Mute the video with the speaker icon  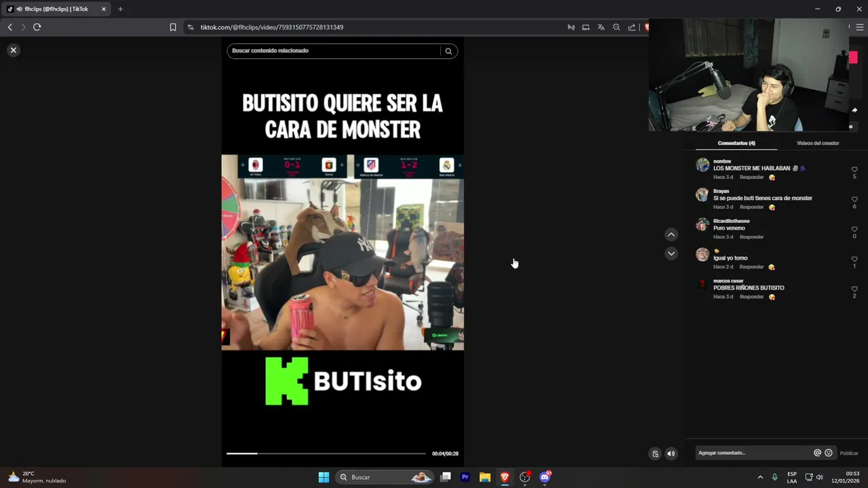(671, 454)
